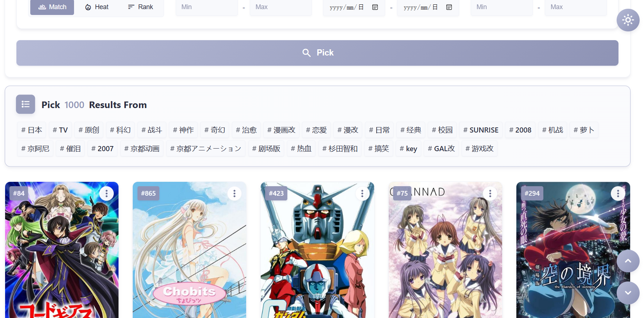
Task: Select the # GAL改 tag
Action: 441,149
